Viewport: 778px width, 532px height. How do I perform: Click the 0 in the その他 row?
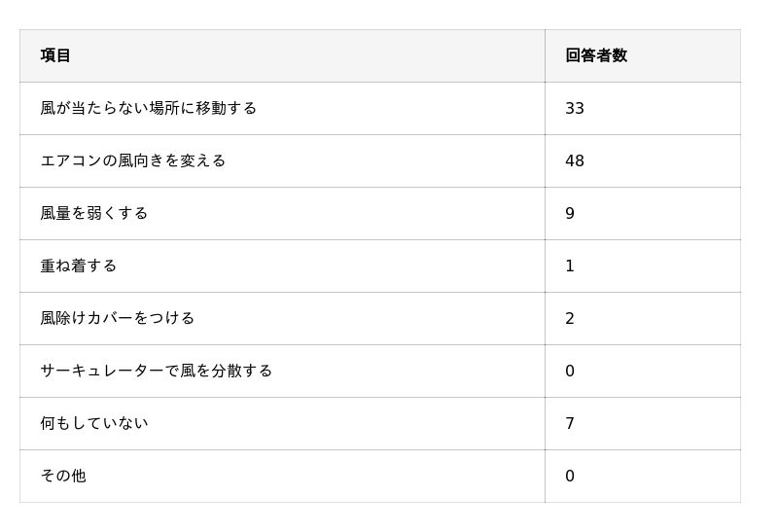click(570, 476)
